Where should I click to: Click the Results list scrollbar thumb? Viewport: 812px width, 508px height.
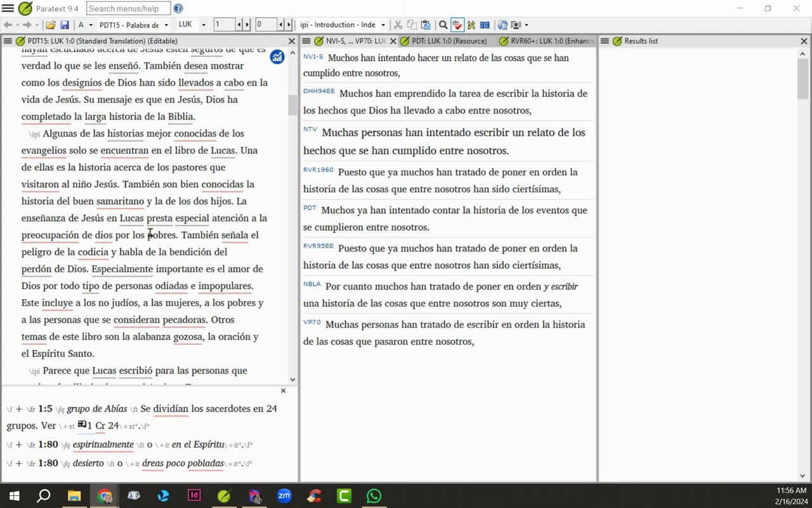pos(802,79)
